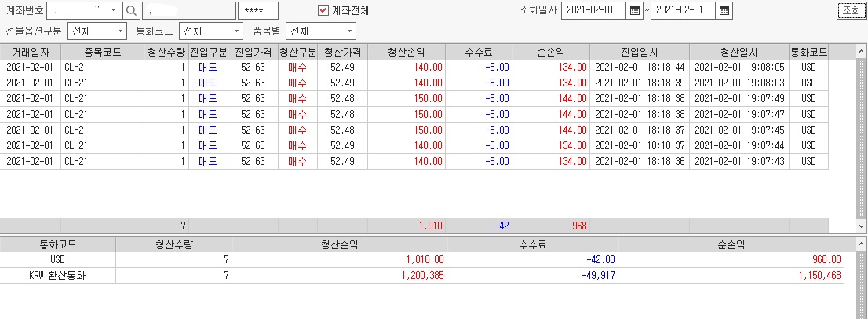
Task: Click the scroll-down arrow of trade table
Action: coord(863,225)
